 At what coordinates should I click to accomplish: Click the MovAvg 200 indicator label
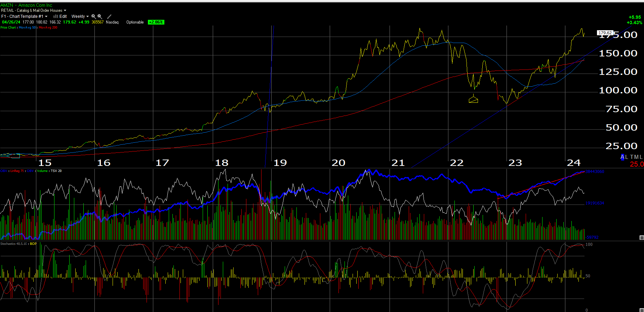[x=48, y=28]
